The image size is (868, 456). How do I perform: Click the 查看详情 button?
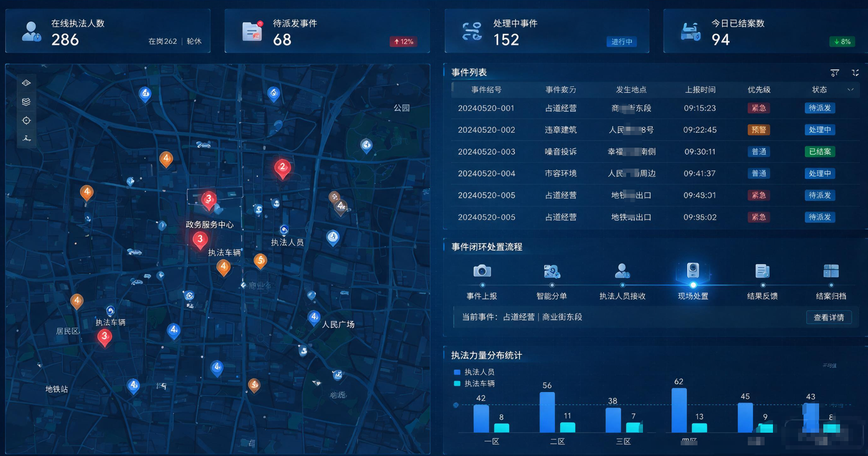(829, 318)
